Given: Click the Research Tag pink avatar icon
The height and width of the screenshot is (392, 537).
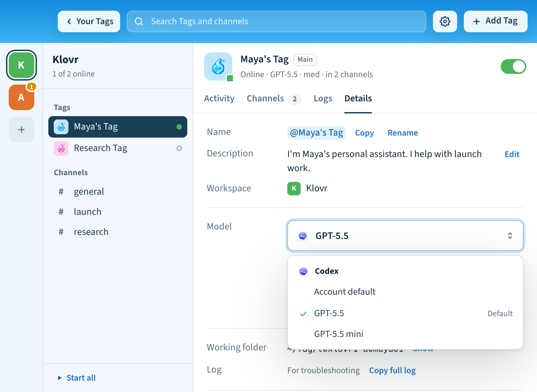Looking at the screenshot, I should point(61,148).
